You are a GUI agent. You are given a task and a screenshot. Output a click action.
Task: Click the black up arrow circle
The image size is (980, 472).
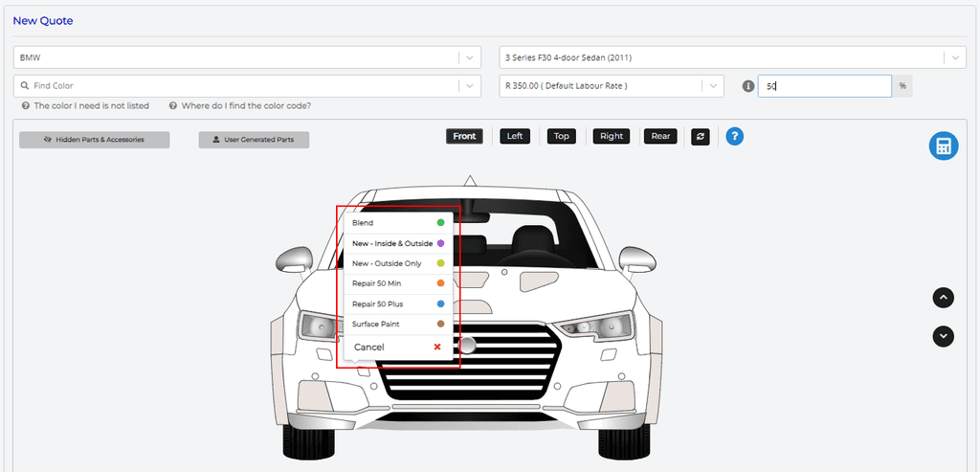coord(944,298)
